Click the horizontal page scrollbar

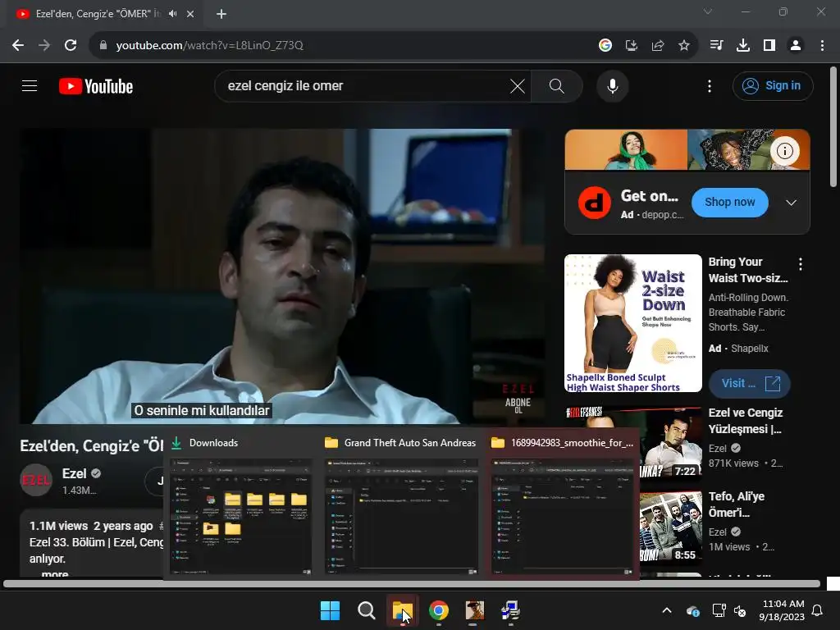click(410, 584)
